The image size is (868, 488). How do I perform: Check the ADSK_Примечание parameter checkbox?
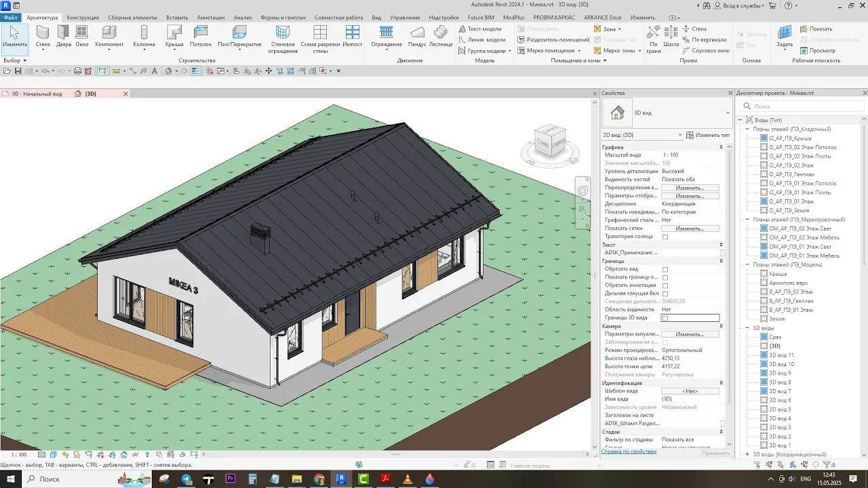tap(722, 253)
